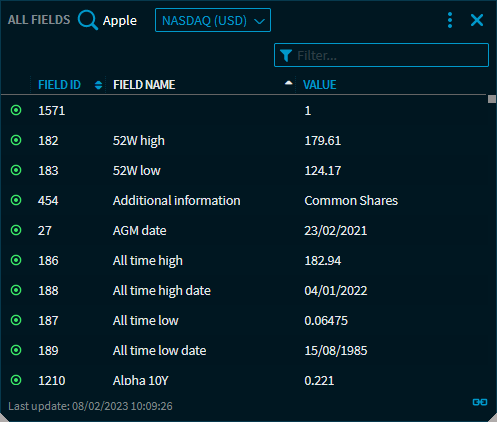Select the FIELD NAME column header
The height and width of the screenshot is (422, 497).
[x=144, y=85]
